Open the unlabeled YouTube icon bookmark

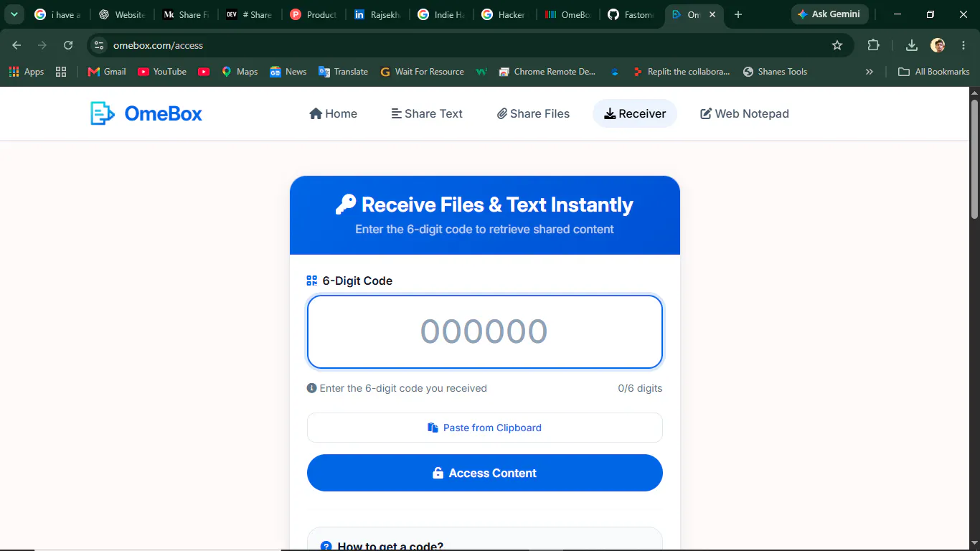(x=204, y=72)
